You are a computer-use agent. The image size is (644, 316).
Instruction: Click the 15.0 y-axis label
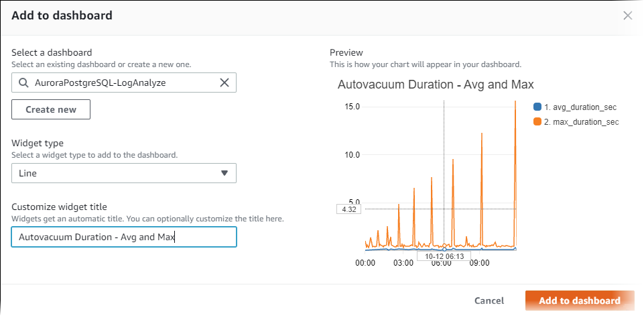click(352, 107)
